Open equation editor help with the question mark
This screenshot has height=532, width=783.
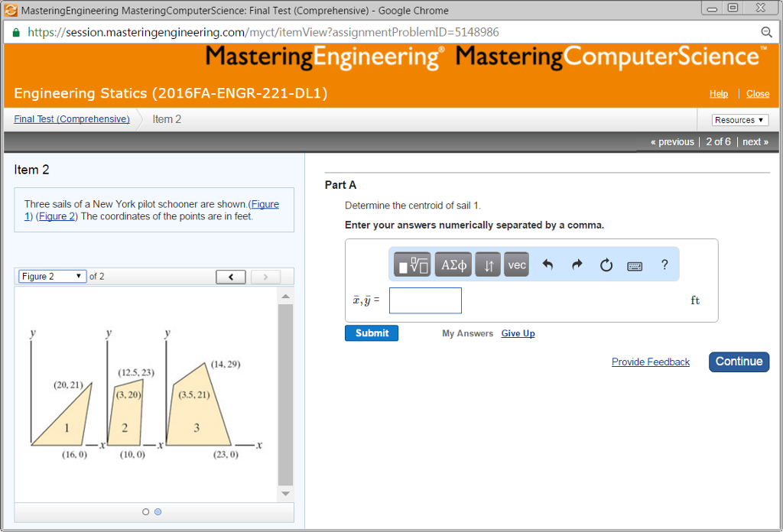664,264
